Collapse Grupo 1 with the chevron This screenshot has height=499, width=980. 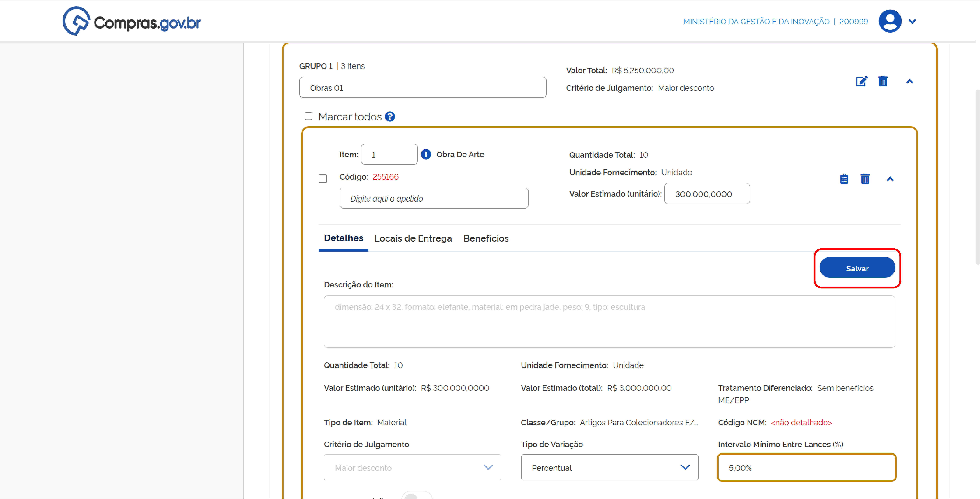(x=910, y=82)
